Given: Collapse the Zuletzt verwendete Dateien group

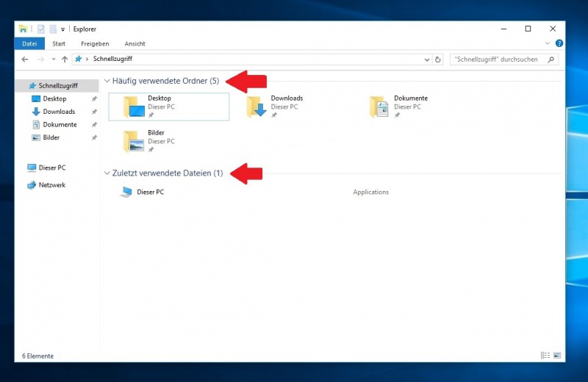Looking at the screenshot, I should point(107,173).
